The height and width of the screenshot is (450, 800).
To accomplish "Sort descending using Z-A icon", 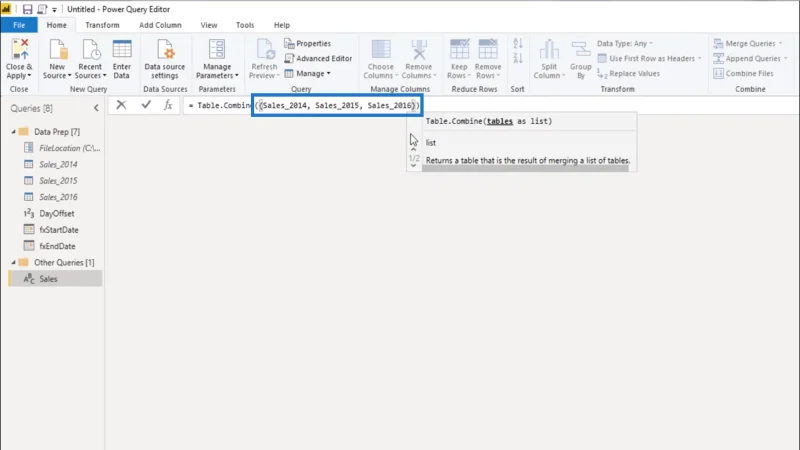I will pos(518,58).
